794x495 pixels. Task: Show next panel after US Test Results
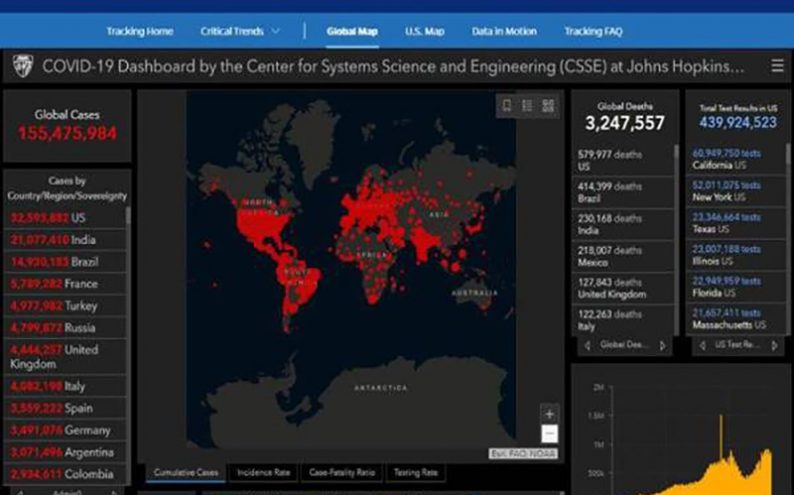point(773,346)
